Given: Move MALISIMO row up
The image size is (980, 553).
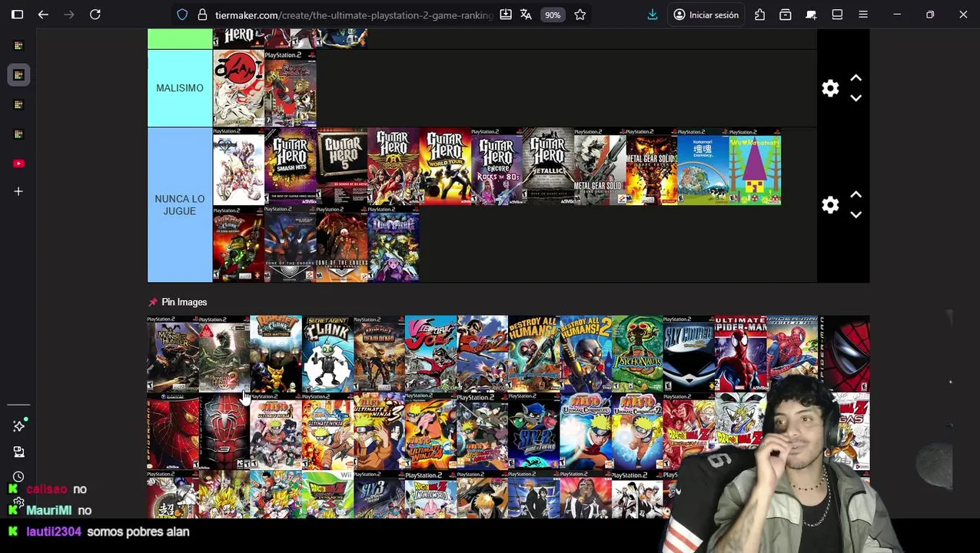Looking at the screenshot, I should click(x=855, y=78).
